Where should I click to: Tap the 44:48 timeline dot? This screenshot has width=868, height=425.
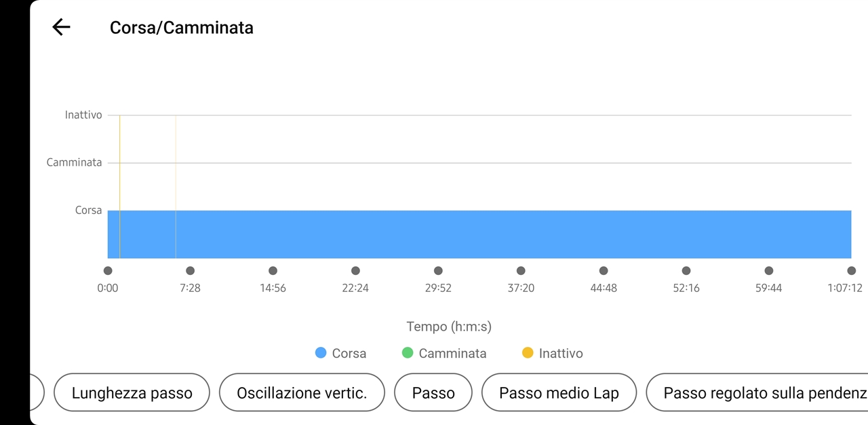pyautogui.click(x=604, y=271)
